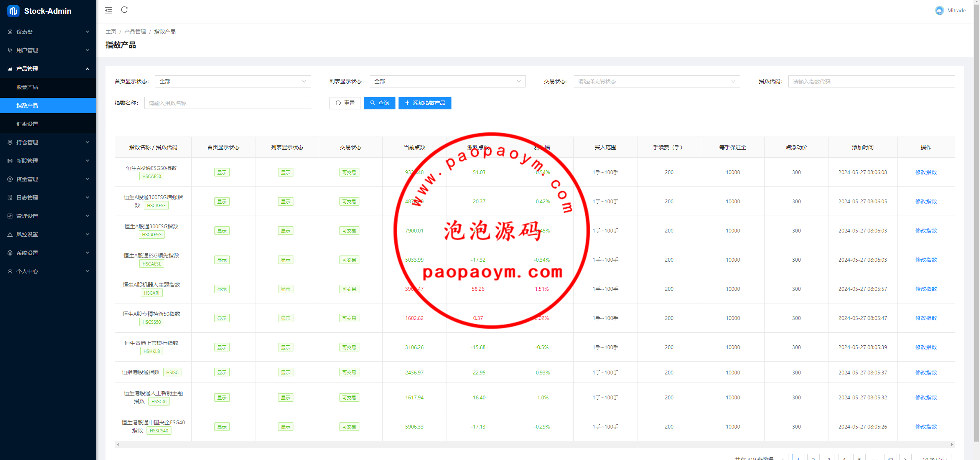Open the 首页显示状态 dropdown

click(x=233, y=81)
